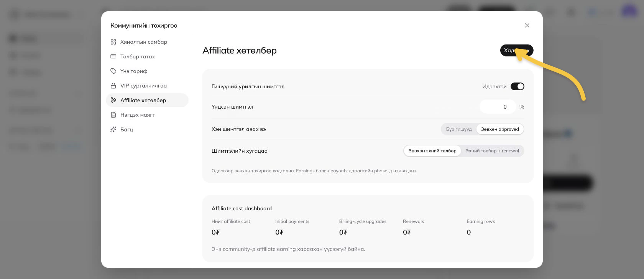Click the % sign beside Үндсэн шимтгэл
The image size is (644, 279).
point(522,107)
